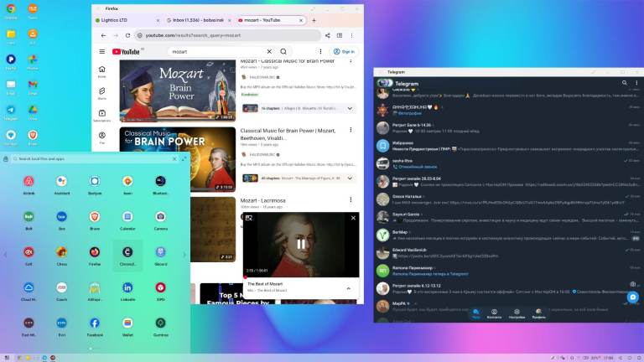Open the Telegram desktop shortcut

coord(11,112)
